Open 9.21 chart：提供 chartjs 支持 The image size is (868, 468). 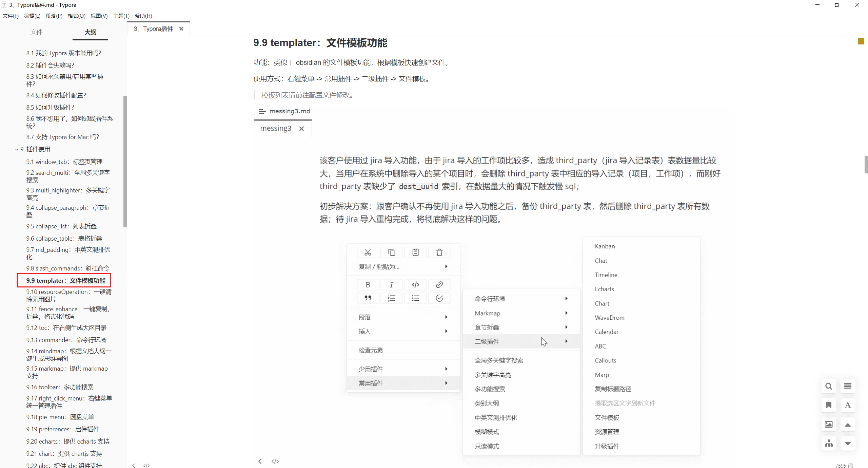pos(64,454)
